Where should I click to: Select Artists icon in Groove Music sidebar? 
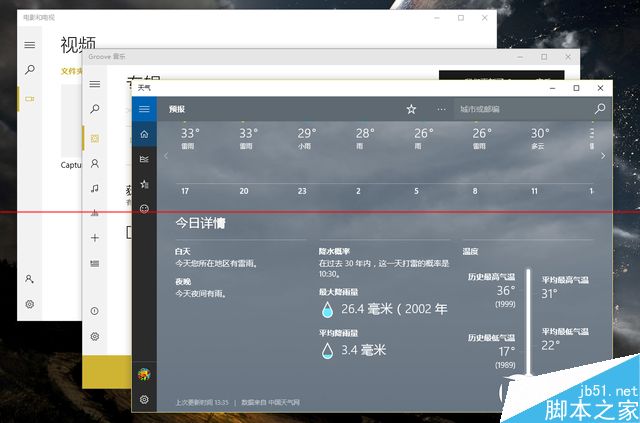[x=95, y=164]
